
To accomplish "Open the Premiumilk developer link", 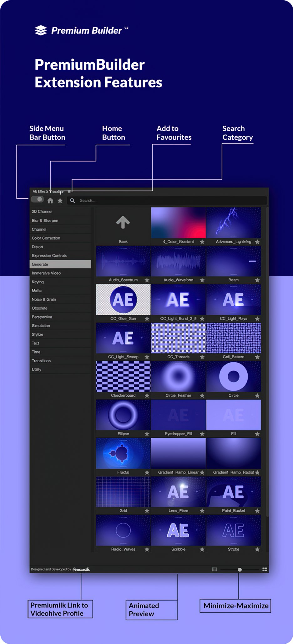I will pos(81,569).
